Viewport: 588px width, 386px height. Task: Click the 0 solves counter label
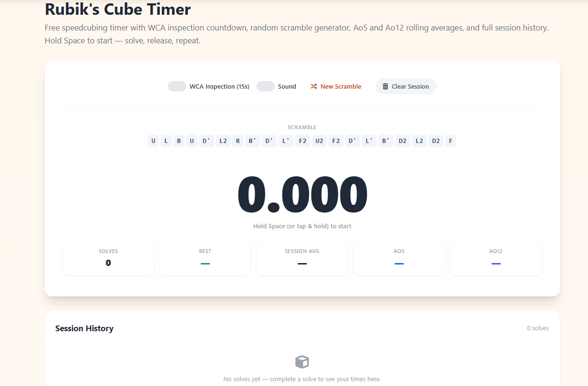click(x=538, y=328)
